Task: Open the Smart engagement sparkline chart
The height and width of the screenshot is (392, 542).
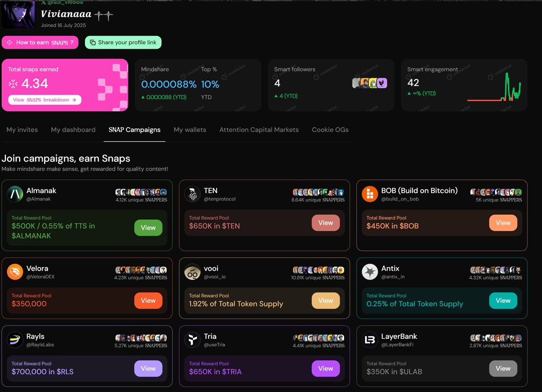Action: [494, 87]
